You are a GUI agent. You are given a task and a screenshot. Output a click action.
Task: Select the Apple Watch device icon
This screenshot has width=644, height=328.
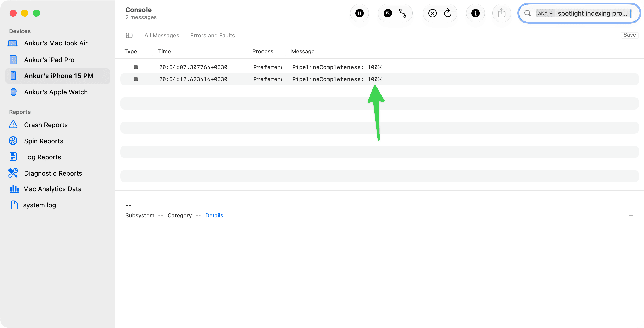click(x=13, y=92)
